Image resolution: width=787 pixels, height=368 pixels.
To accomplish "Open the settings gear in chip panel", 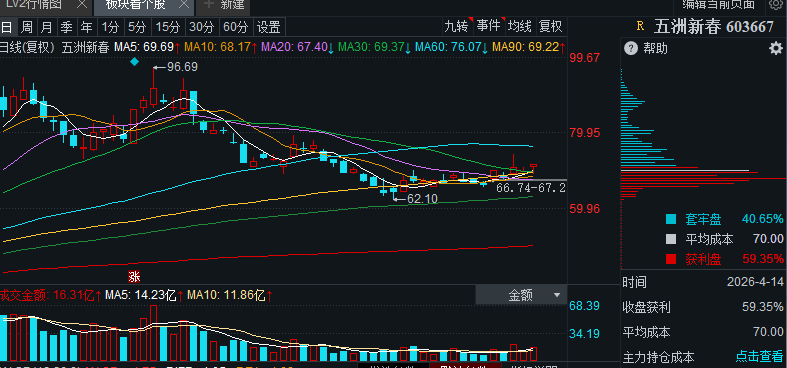I will point(776,48).
